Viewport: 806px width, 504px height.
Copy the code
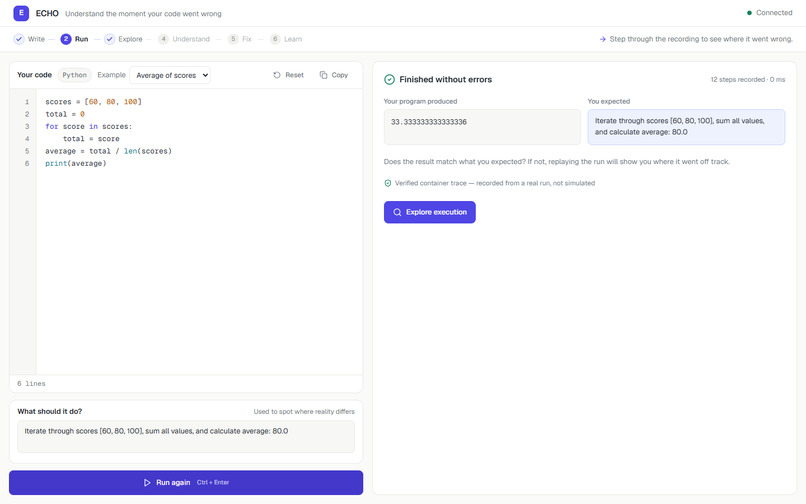(x=334, y=75)
